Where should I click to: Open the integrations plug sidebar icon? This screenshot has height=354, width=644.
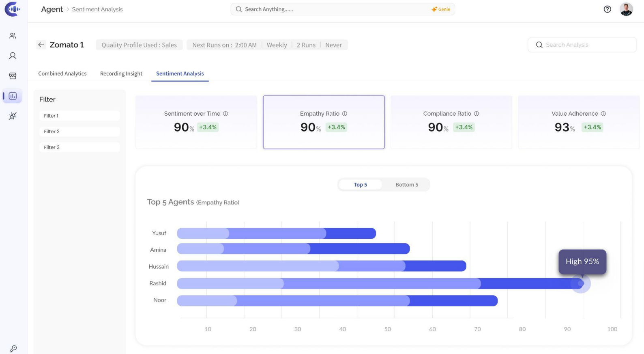(x=13, y=116)
